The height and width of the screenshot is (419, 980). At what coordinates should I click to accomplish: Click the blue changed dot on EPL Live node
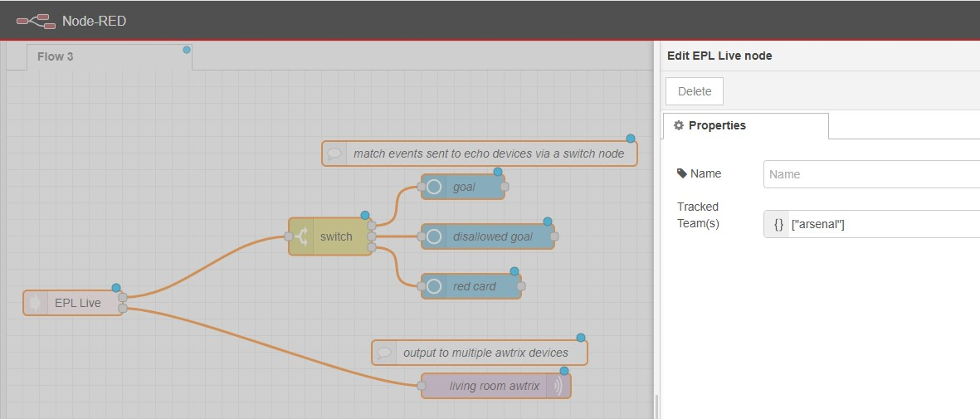pyautogui.click(x=115, y=288)
